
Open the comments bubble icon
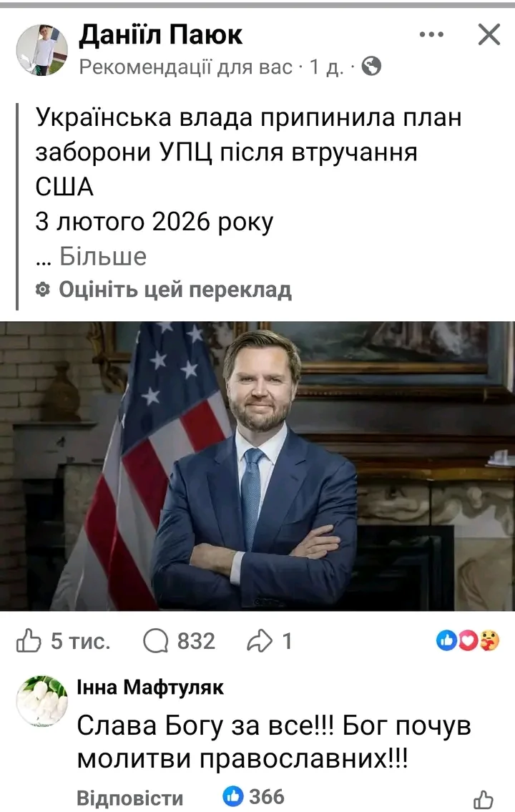point(156,641)
